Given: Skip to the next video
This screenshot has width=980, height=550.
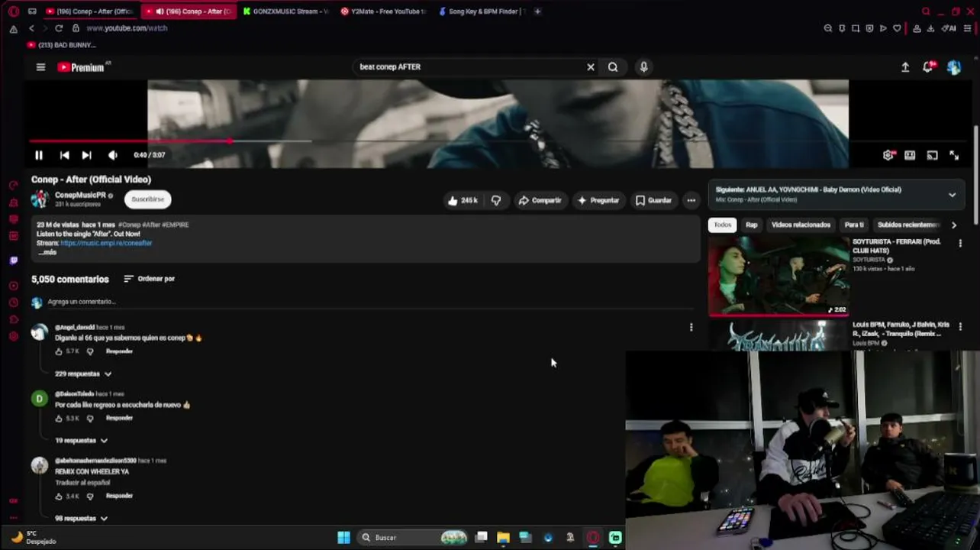Looking at the screenshot, I should (86, 155).
